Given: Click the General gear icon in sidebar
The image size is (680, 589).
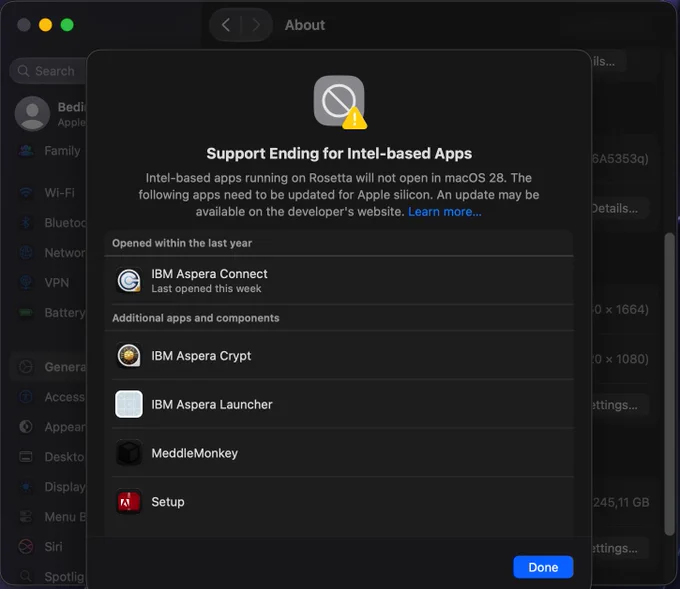Looking at the screenshot, I should pos(26,367).
